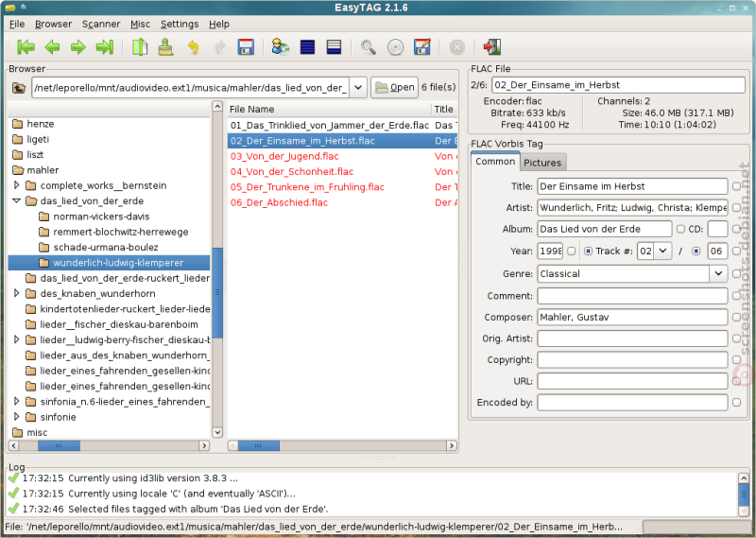Sort by File Name column header

[x=329, y=109]
